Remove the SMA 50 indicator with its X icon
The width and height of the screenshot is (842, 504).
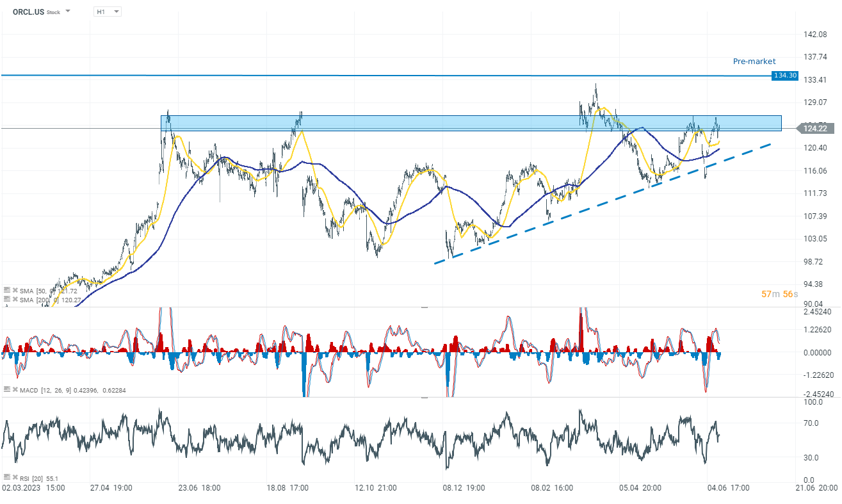[x=15, y=290]
